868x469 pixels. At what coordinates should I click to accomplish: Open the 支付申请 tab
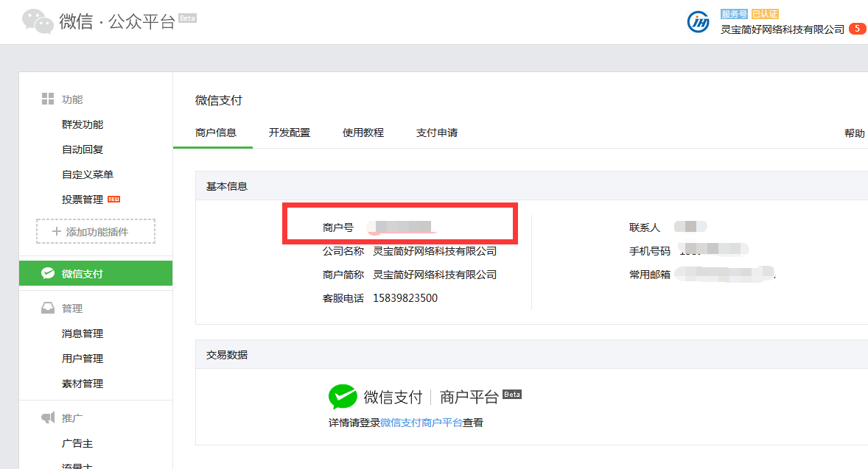(x=437, y=133)
